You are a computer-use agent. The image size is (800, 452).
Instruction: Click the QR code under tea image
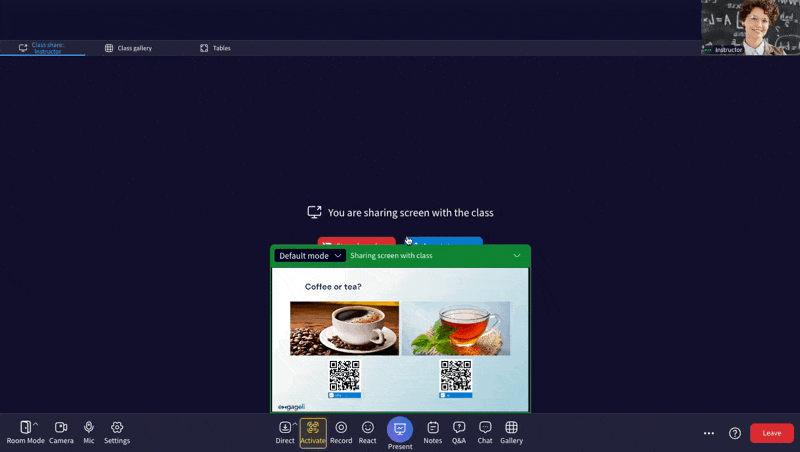[456, 376]
